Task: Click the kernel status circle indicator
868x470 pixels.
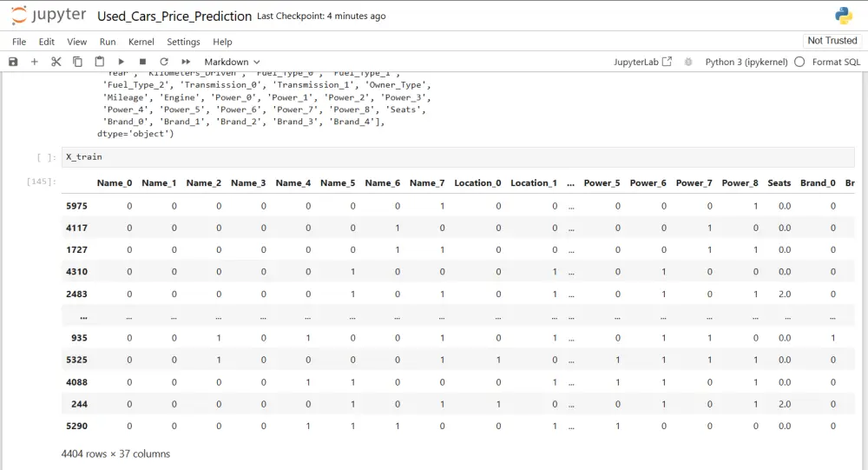Action: 799,62
